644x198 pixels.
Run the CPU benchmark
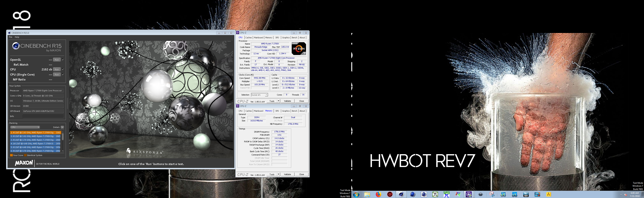(x=57, y=69)
